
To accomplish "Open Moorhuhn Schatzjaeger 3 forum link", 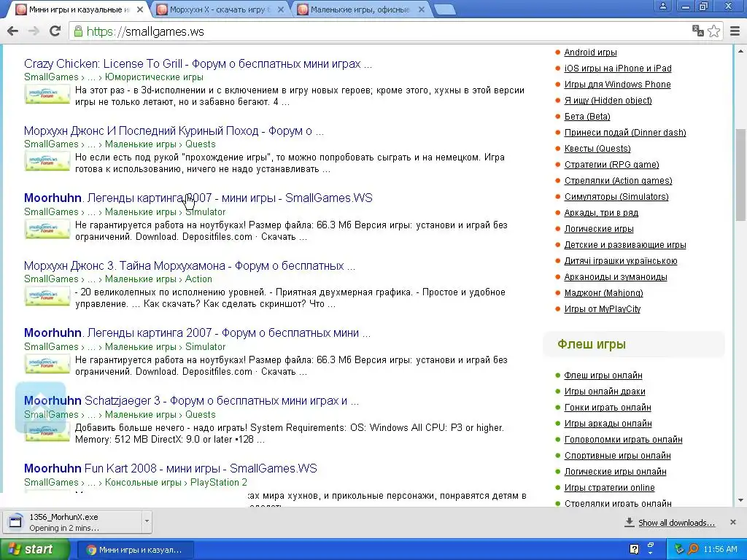I will tap(191, 400).
